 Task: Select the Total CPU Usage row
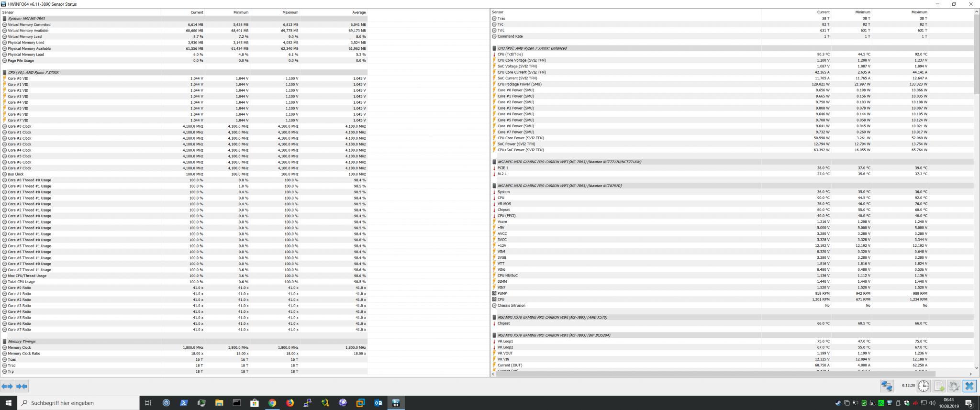coord(184,282)
